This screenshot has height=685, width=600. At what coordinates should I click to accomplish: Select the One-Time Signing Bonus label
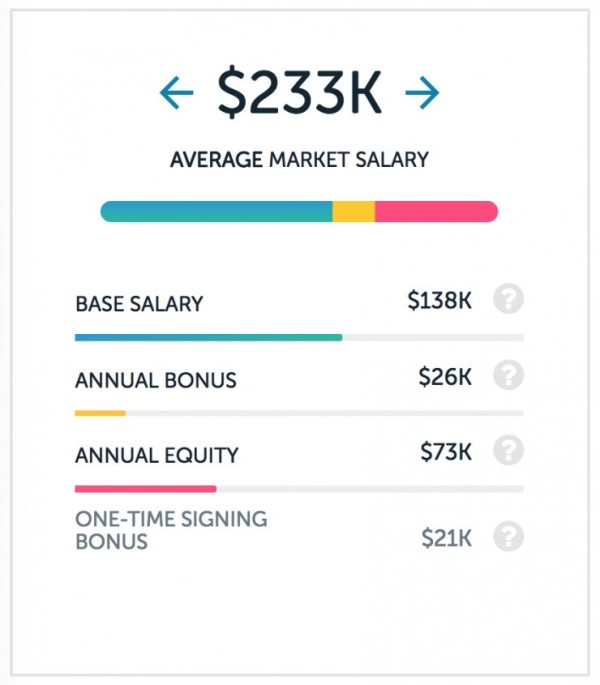click(170, 530)
